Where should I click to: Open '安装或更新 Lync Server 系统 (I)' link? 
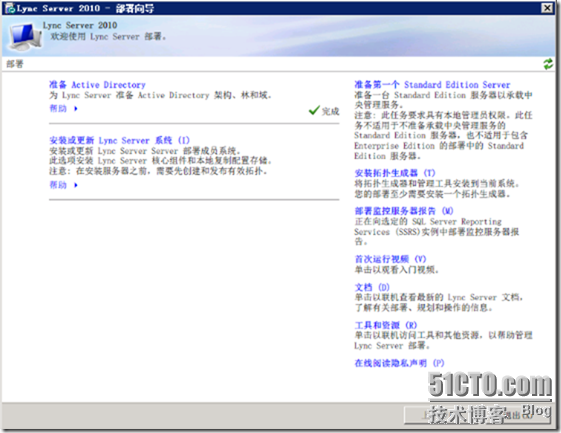119,140
